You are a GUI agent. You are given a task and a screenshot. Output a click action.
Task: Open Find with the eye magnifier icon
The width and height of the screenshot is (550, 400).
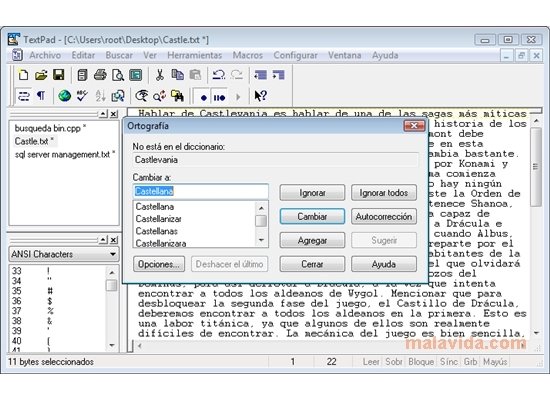coord(142,96)
